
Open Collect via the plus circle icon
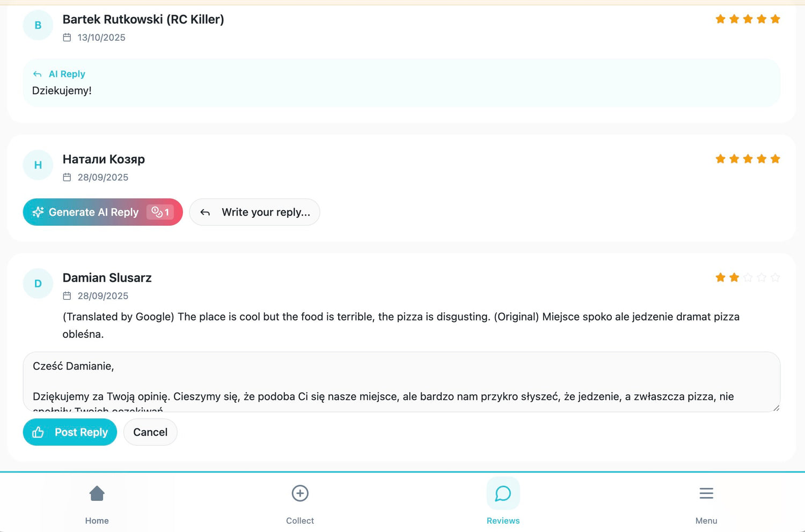click(300, 493)
